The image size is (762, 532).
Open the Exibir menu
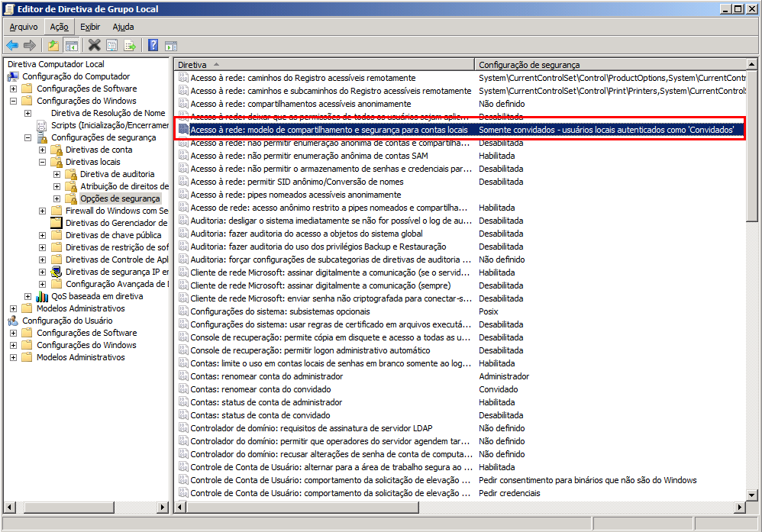[90, 27]
